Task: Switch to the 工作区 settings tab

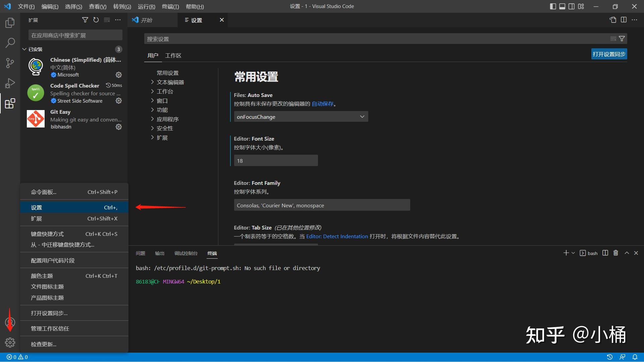Action: pos(173,55)
